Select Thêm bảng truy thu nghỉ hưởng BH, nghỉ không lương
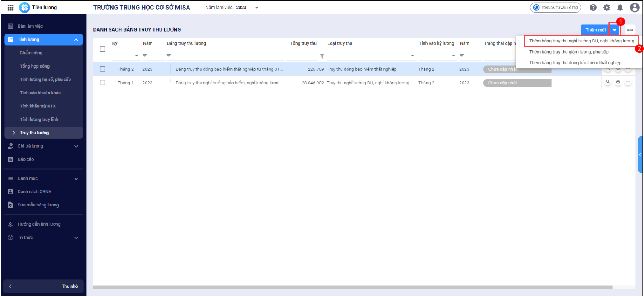This screenshot has width=644, height=297. [581, 41]
